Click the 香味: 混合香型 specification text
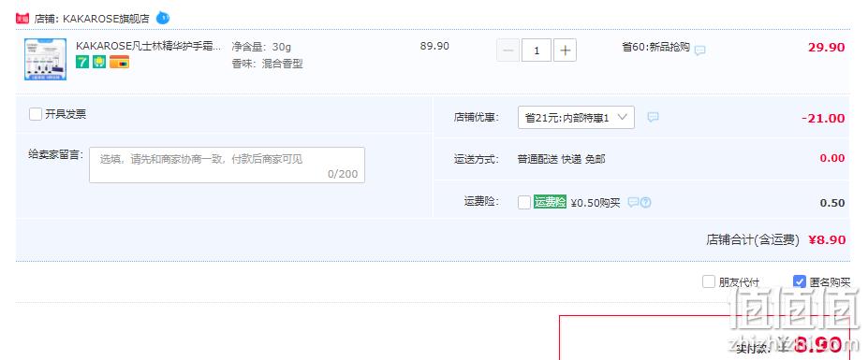The height and width of the screenshot is (360, 868). [x=268, y=64]
